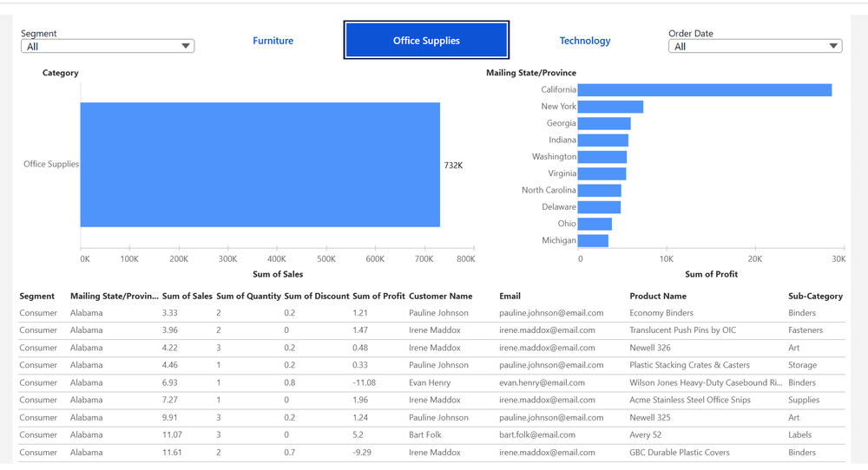Select the Georgia bar in profit chart

pos(604,124)
